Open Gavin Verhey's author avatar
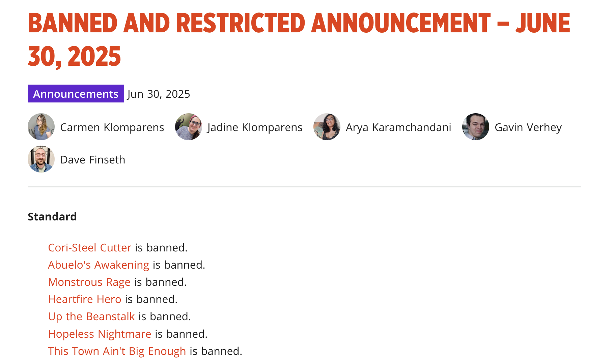The image size is (612, 364). click(476, 127)
